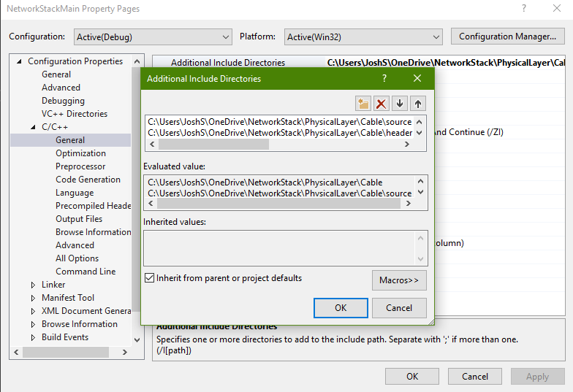The image size is (573, 392).
Task: Click tree panel horizontal scrollbar thumb
Action: coord(66,352)
